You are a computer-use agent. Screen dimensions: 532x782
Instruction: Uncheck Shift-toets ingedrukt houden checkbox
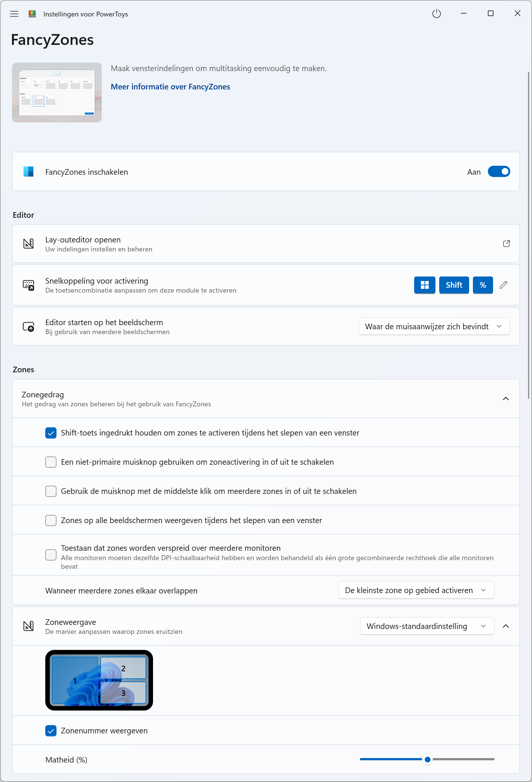(x=51, y=433)
